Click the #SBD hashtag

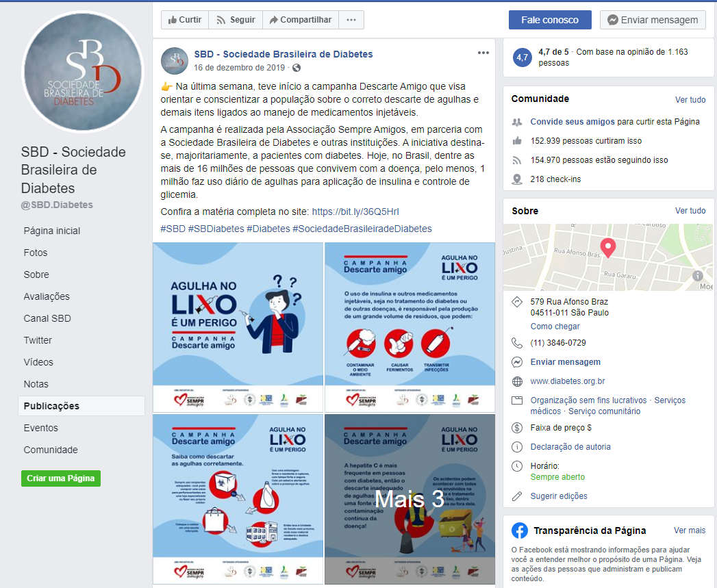click(x=173, y=229)
